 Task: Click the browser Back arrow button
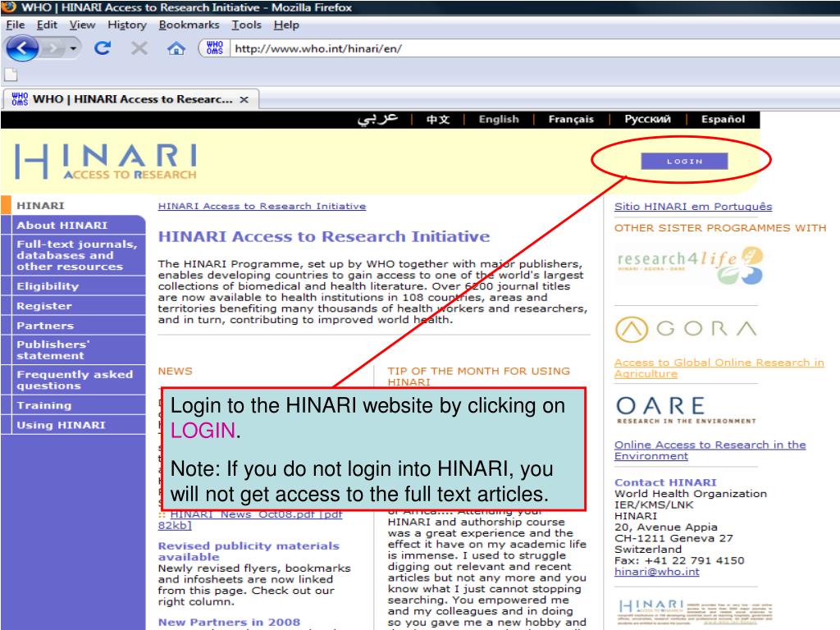pos(22,48)
